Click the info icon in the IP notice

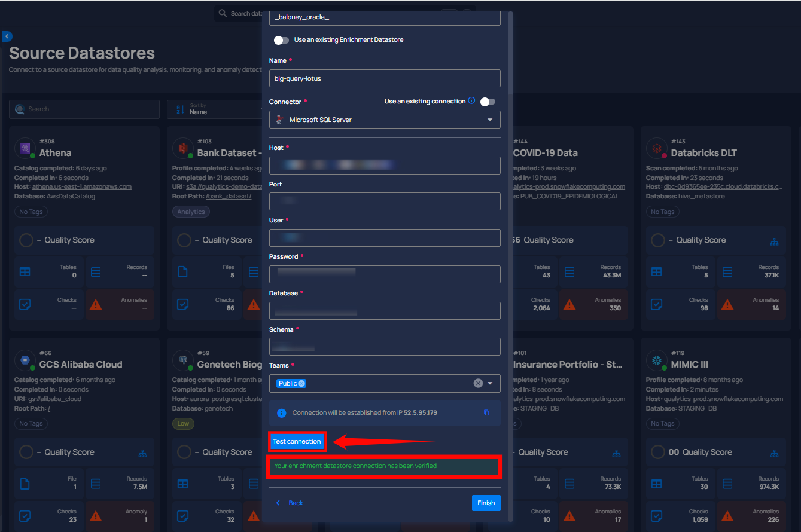pyautogui.click(x=282, y=413)
